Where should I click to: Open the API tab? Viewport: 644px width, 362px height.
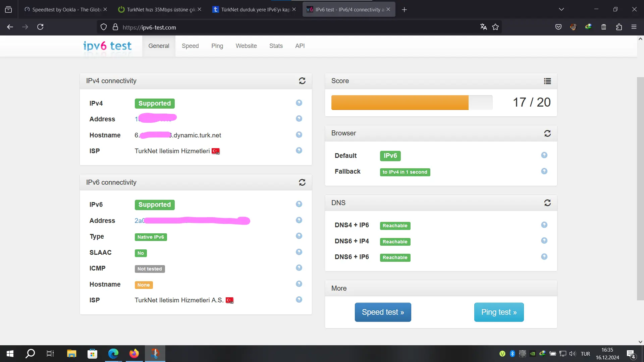pos(300,46)
